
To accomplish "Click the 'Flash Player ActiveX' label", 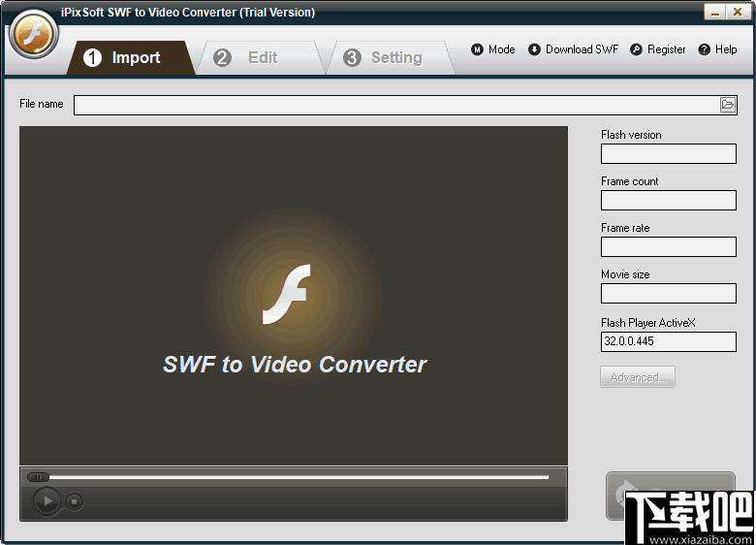I will 648,323.
